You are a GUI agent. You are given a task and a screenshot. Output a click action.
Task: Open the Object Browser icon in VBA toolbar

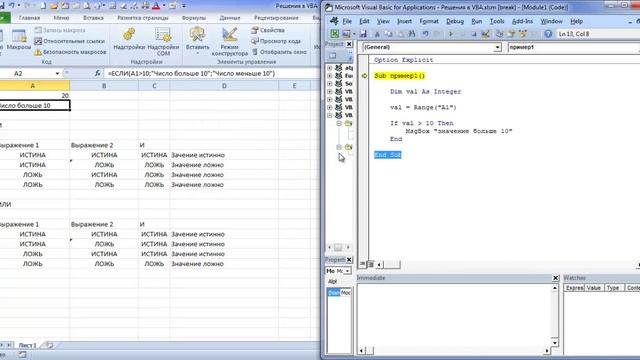[x=523, y=34]
